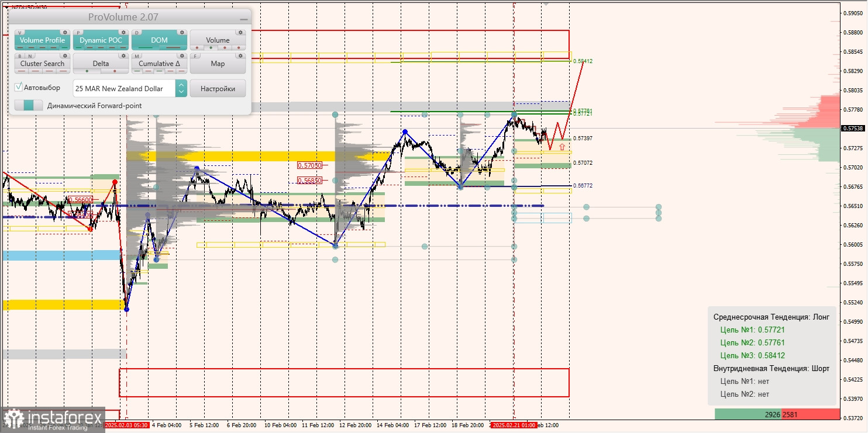Viewport: 868px width, 433px height.
Task: Expand the NZDUSD chart title arrow
Action: [6, 7]
